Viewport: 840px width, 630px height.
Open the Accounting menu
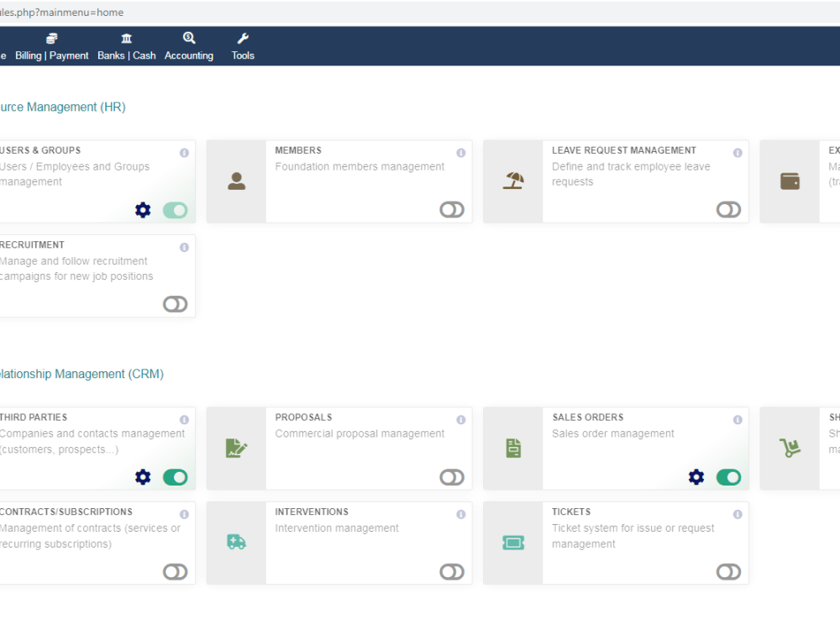coord(189,45)
